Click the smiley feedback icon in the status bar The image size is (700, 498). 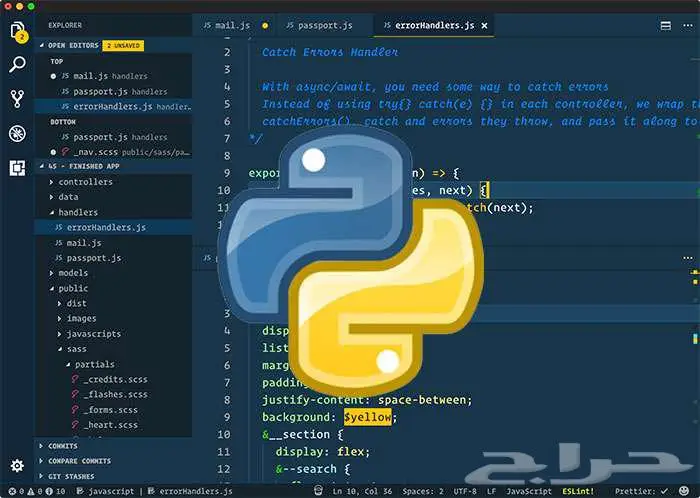point(684,491)
